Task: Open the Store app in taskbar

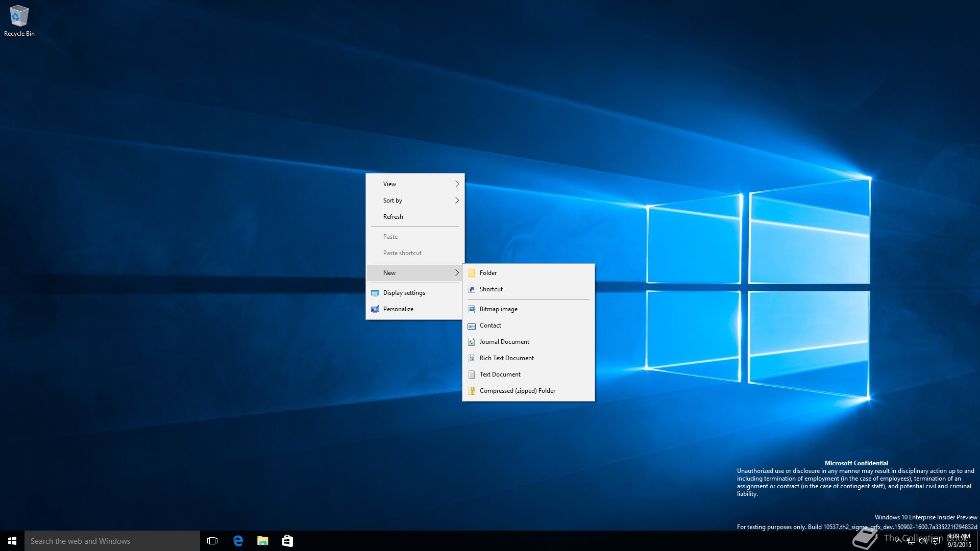Action: click(x=287, y=541)
